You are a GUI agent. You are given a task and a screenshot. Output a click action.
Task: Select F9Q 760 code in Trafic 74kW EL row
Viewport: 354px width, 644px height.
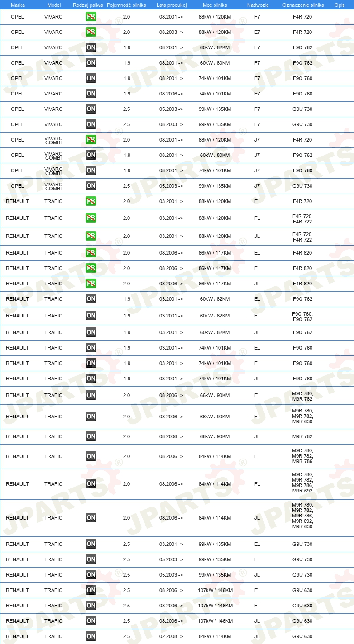click(x=302, y=348)
